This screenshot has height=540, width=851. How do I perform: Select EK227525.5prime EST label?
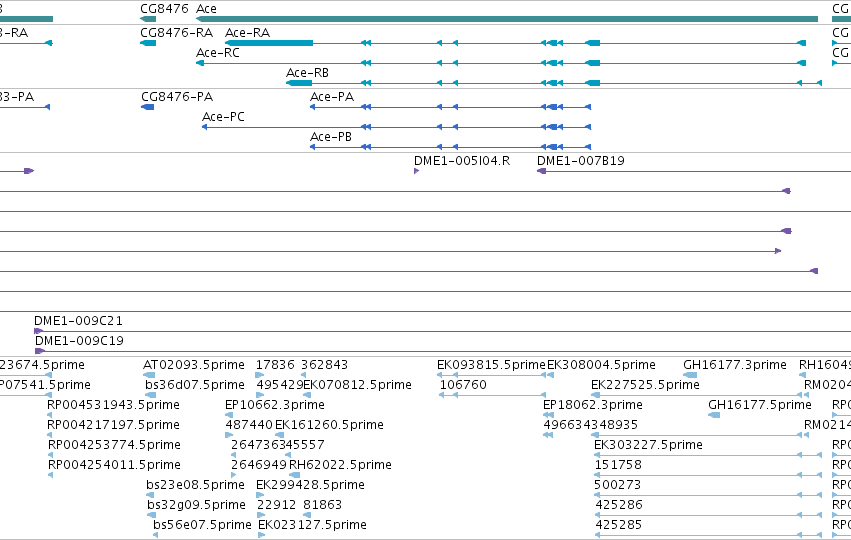coord(645,385)
